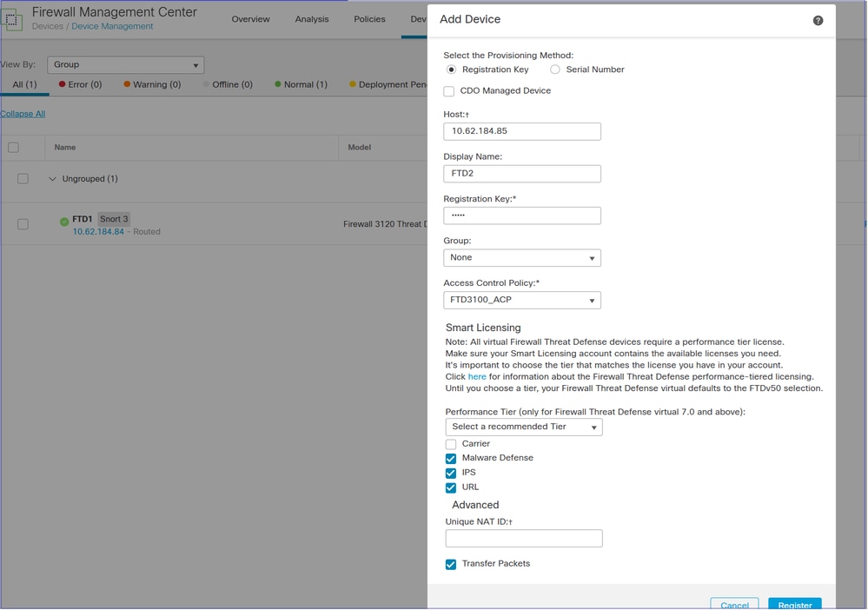Select the Registration Key radio button
The width and height of the screenshot is (868, 610).
pyautogui.click(x=452, y=70)
